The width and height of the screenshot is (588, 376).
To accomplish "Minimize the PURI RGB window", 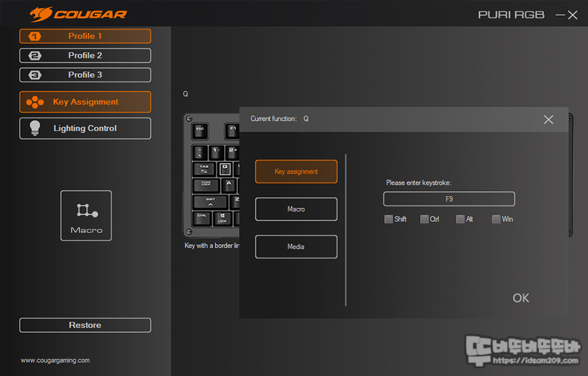I will click(x=561, y=15).
